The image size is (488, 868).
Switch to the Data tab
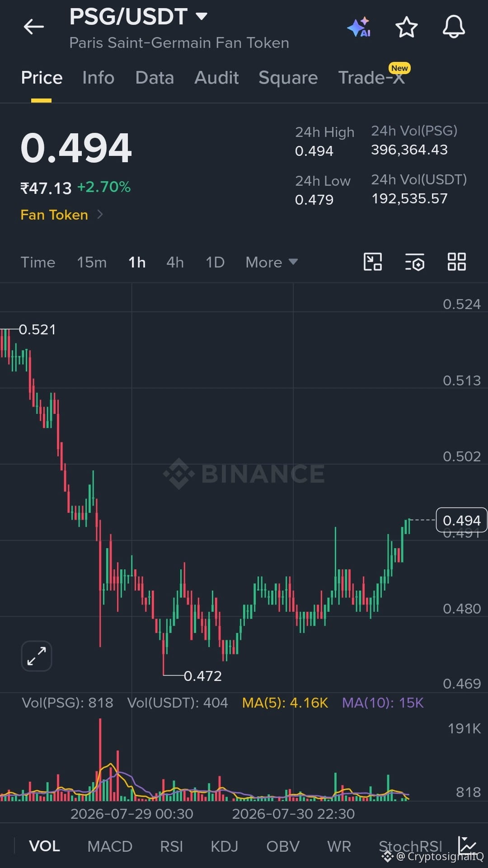[155, 78]
